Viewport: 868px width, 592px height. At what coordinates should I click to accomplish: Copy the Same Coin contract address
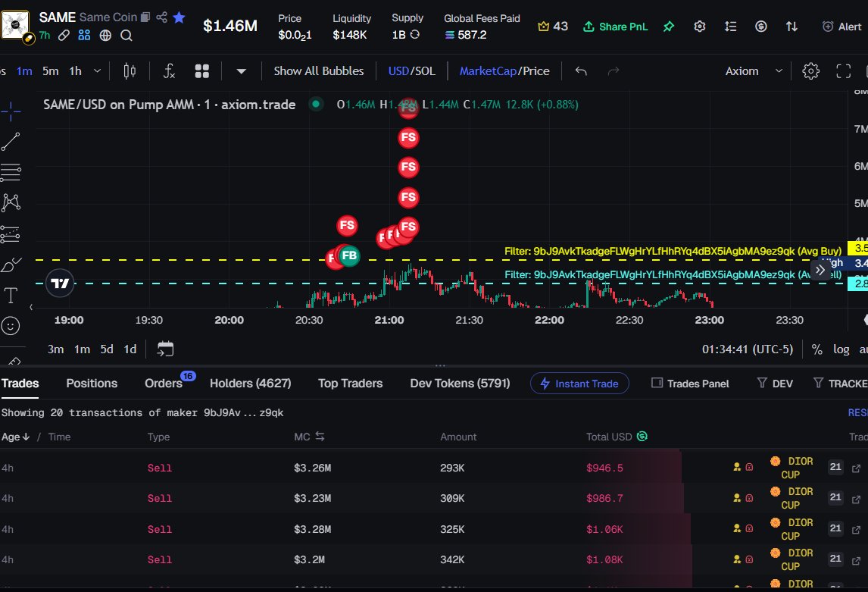coord(145,17)
